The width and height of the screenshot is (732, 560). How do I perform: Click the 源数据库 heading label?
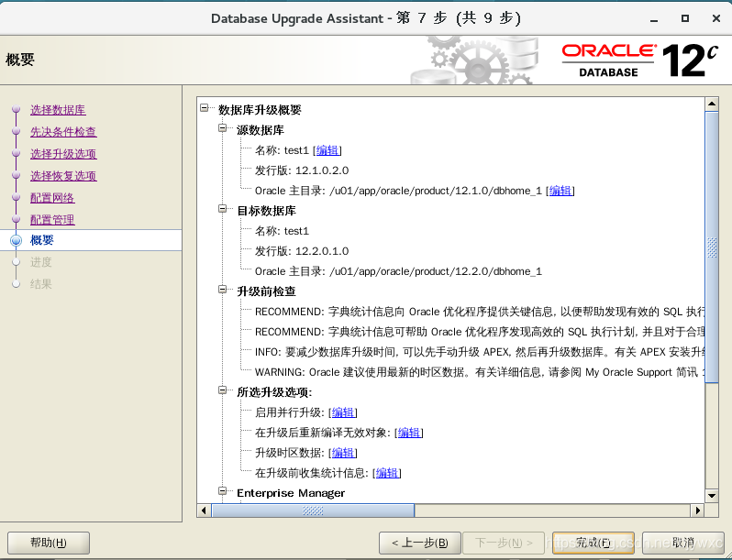click(260, 130)
